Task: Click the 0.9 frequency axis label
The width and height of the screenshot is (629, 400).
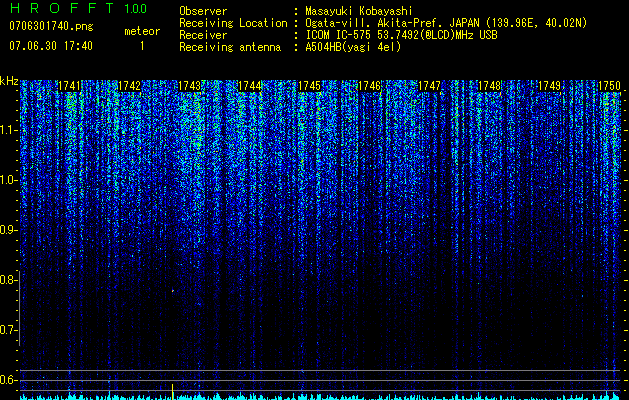Action: coord(8,230)
